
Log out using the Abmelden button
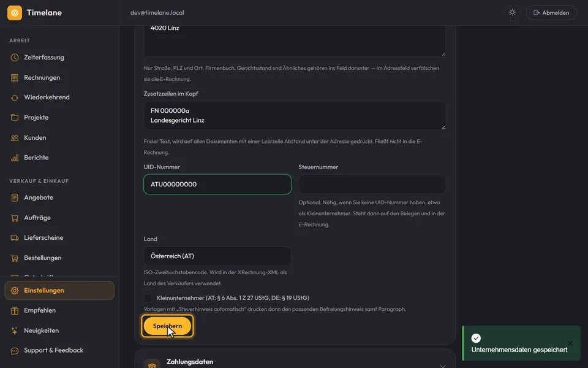point(551,13)
